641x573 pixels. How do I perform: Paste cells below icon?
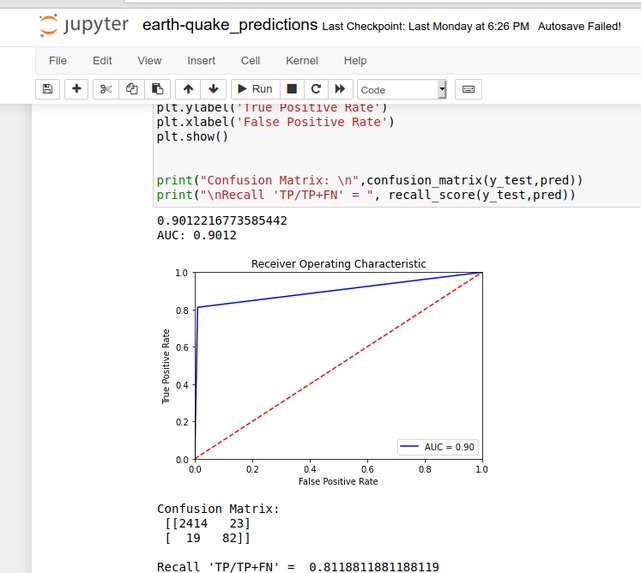(157, 89)
